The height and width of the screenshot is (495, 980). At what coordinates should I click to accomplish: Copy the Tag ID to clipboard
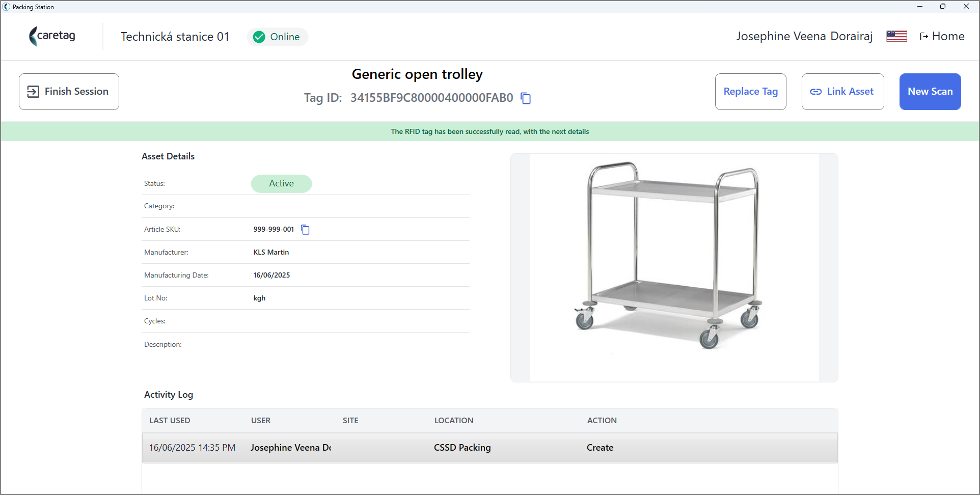[x=526, y=98]
